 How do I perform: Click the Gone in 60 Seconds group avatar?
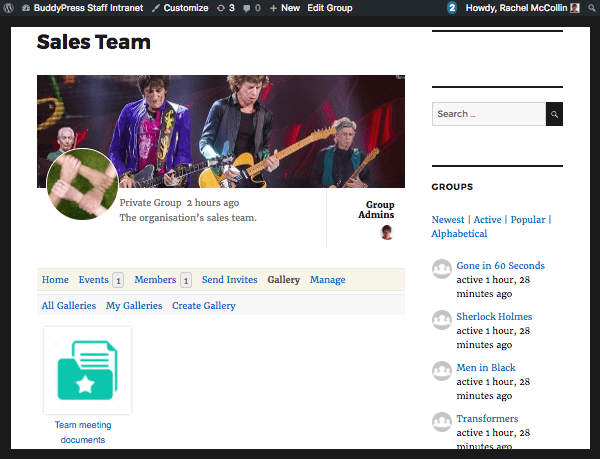point(442,269)
